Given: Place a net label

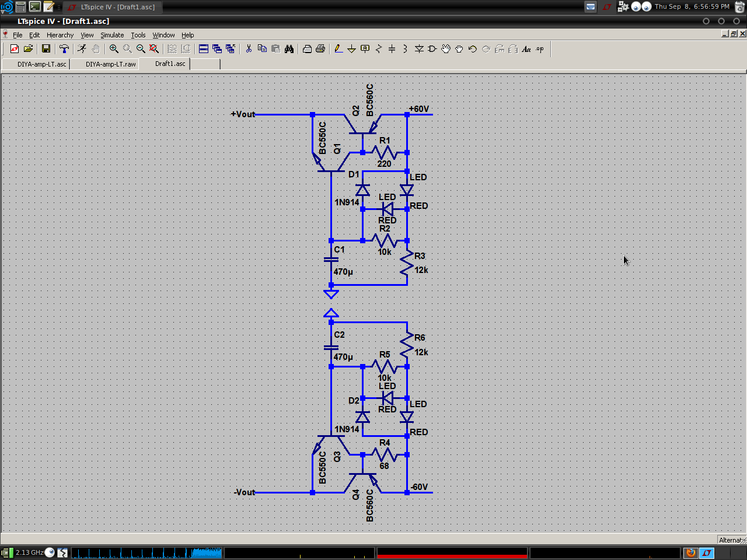Looking at the screenshot, I should point(365,49).
